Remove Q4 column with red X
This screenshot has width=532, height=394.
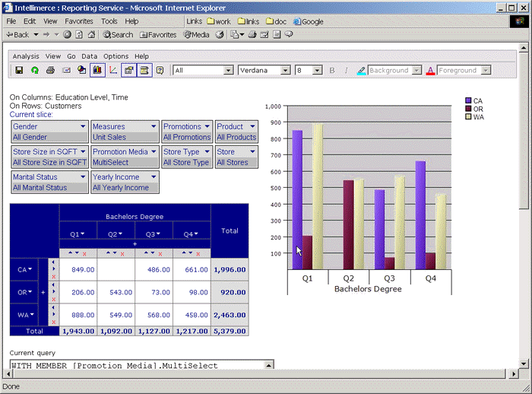click(x=198, y=254)
